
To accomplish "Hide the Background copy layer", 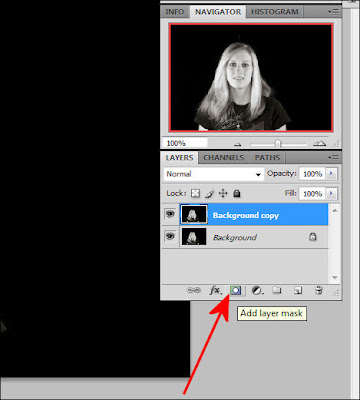I will point(170,214).
